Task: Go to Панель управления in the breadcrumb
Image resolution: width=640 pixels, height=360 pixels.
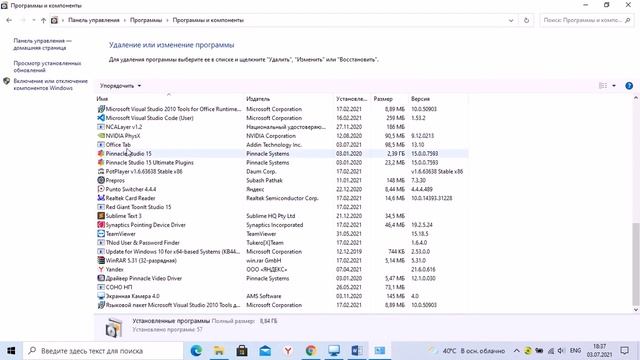Action: coord(94,20)
